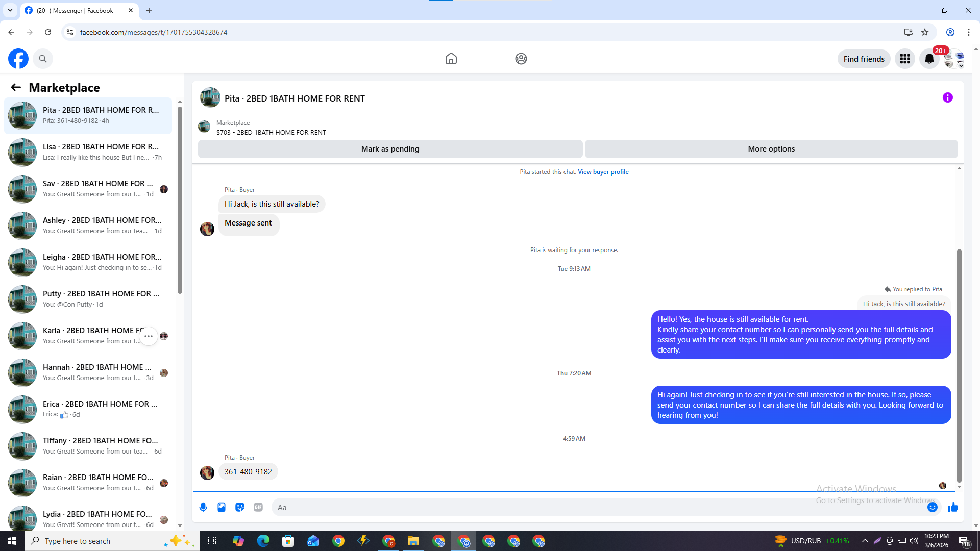
Task: Open the sticker picker icon
Action: pyautogui.click(x=240, y=507)
